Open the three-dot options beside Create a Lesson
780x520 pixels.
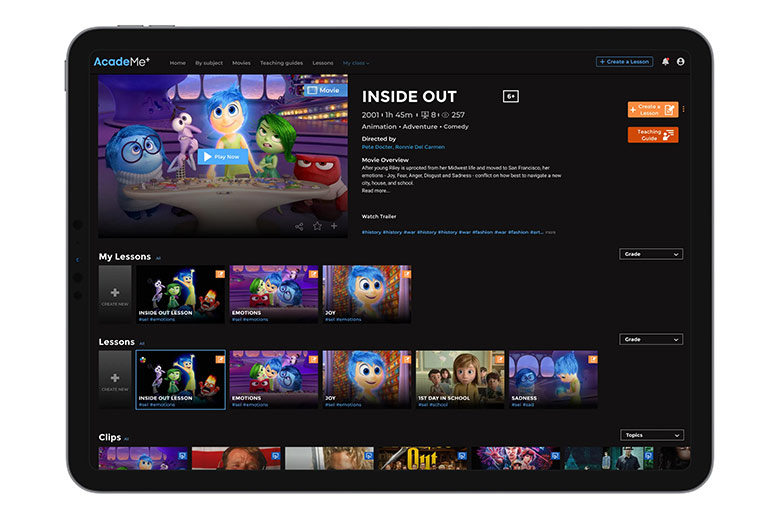683,109
